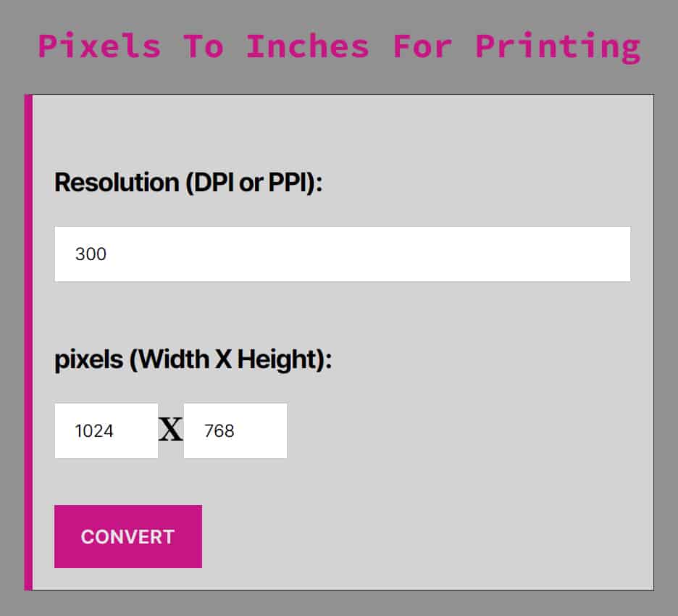Click the word "Inches" in the heading
Screen dimensions: 678x616
(308, 46)
